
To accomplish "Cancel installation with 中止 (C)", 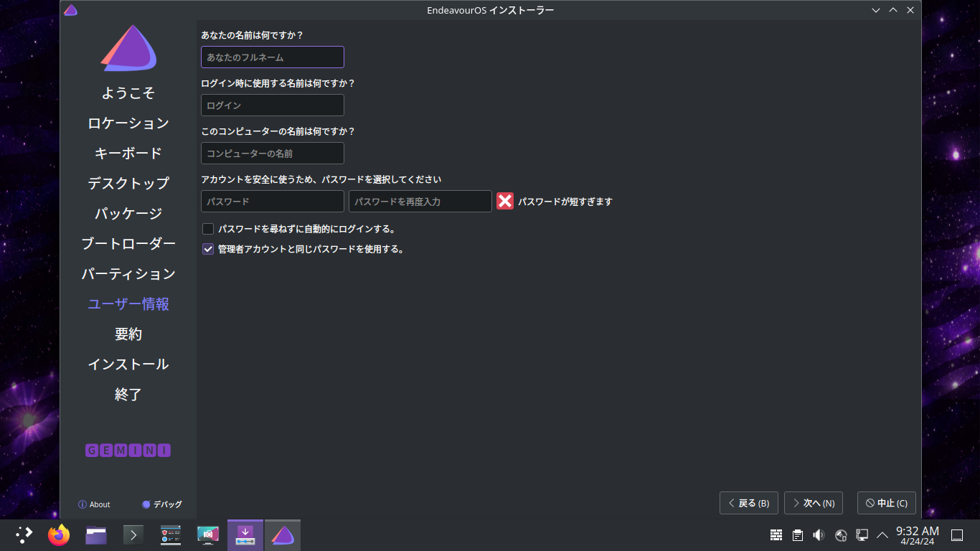I will [x=887, y=503].
